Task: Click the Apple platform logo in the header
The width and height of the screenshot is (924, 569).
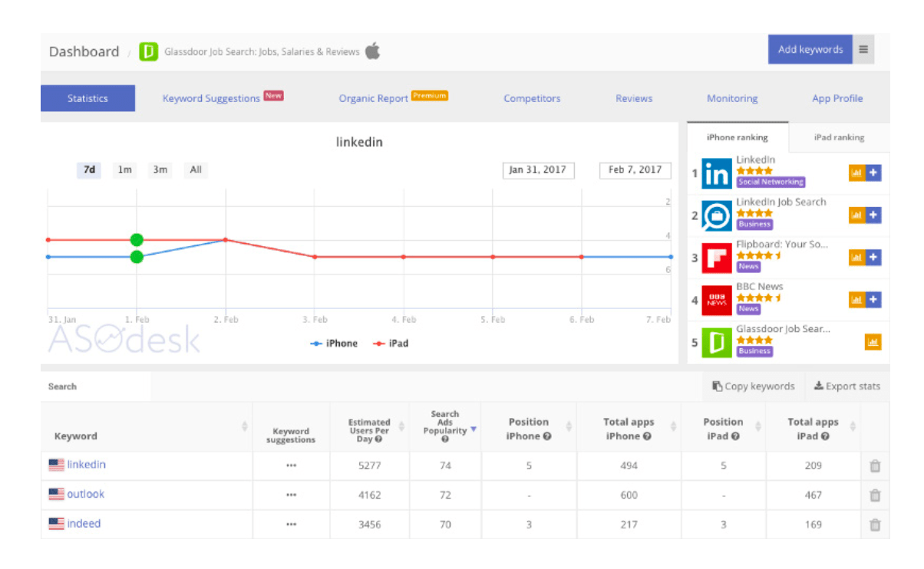Action: [372, 51]
